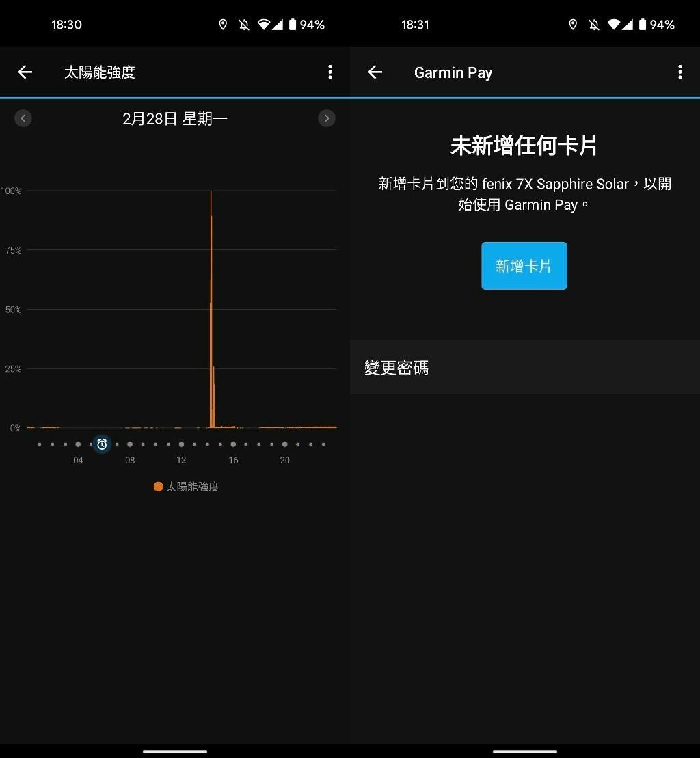Tap muted notifications icon in left status bar
Viewport: 700px width, 758px height.
point(244,25)
